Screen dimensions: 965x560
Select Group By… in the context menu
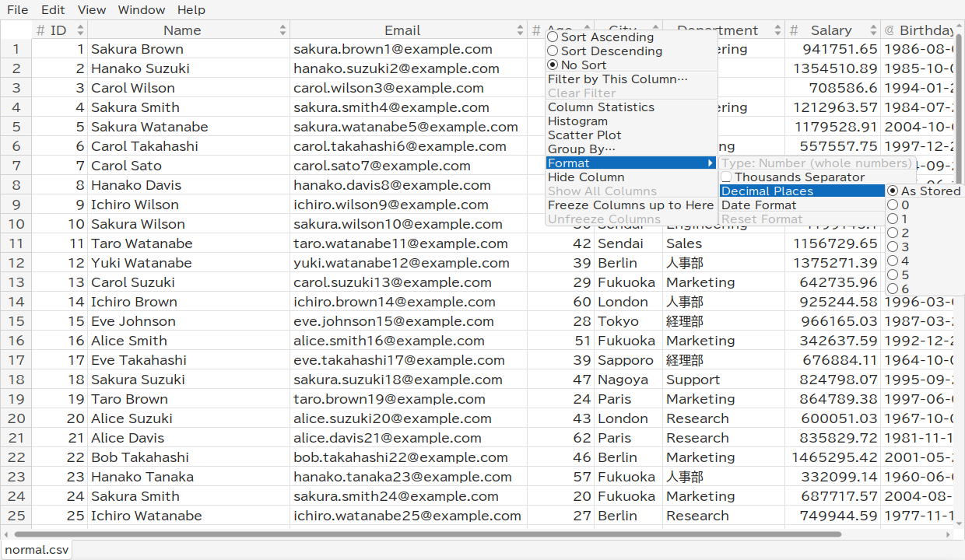pos(631,149)
